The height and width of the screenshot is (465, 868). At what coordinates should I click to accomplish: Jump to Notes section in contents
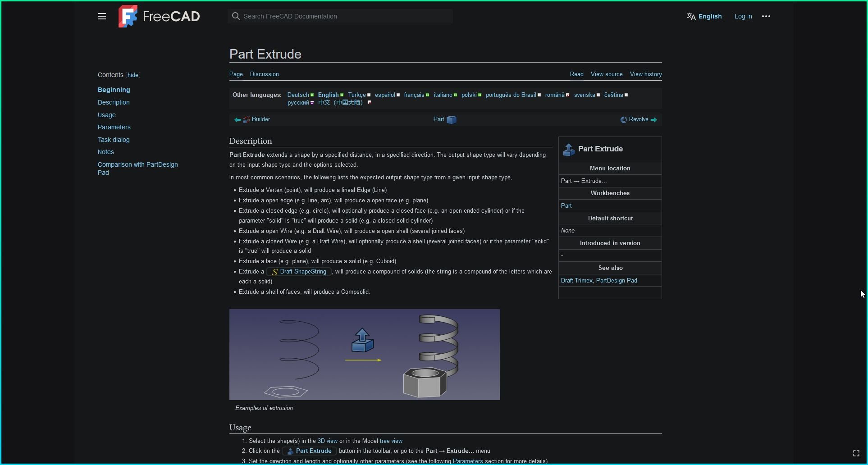point(106,152)
